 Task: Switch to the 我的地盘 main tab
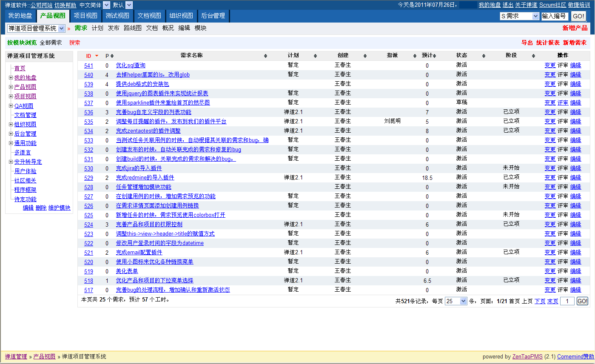20,16
